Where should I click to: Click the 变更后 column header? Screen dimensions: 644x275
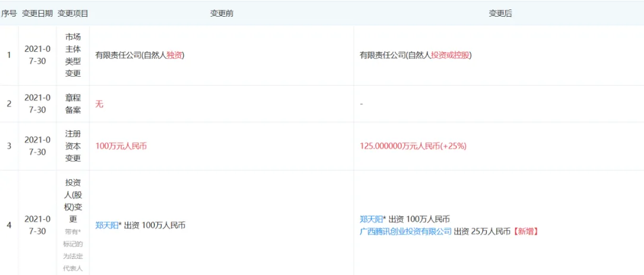(500, 13)
